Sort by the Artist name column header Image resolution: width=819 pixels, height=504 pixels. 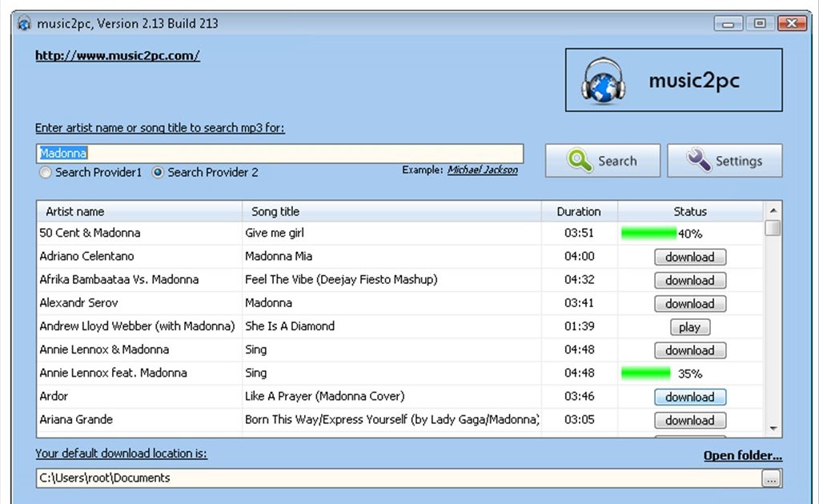click(x=139, y=211)
